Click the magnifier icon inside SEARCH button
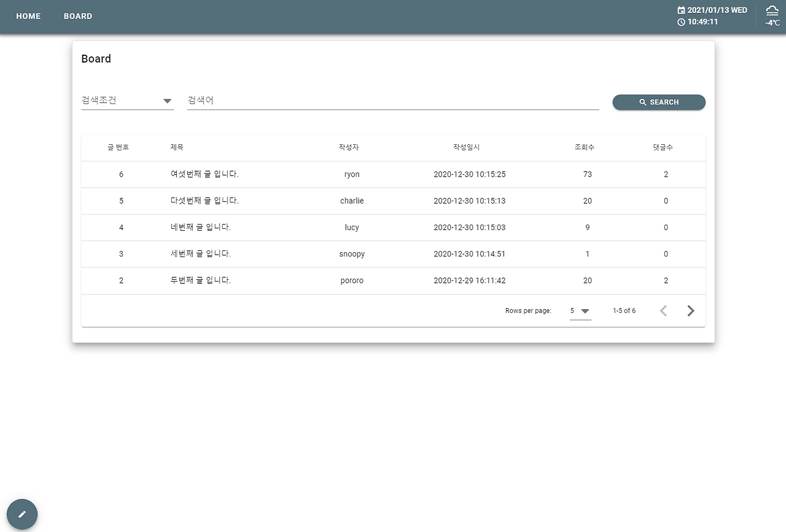Viewport: 786px width, 532px height. click(642, 102)
